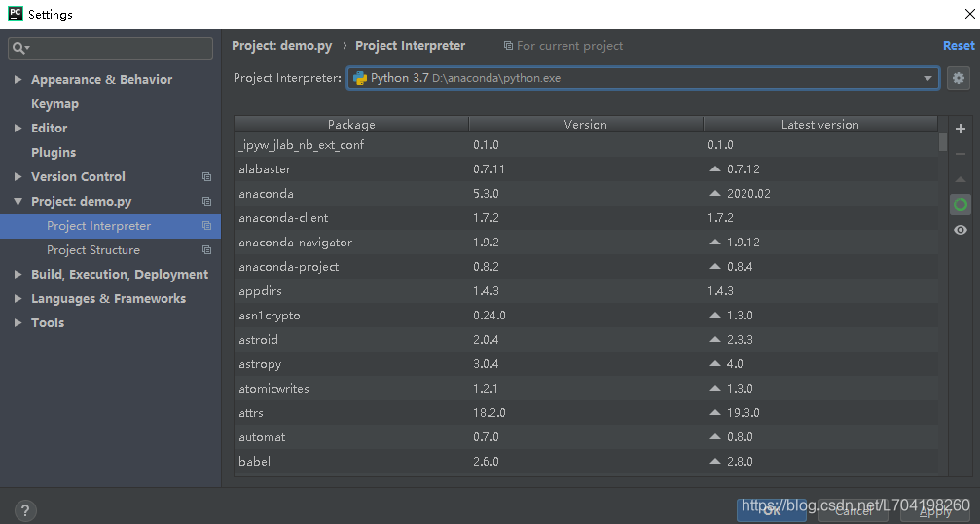Open the interpreter gear settings icon
The width and height of the screenshot is (980, 524).
pos(959,78)
